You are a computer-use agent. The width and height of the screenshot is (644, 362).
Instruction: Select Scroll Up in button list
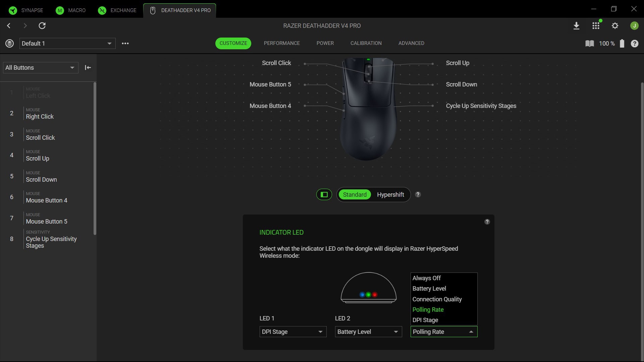[48, 155]
